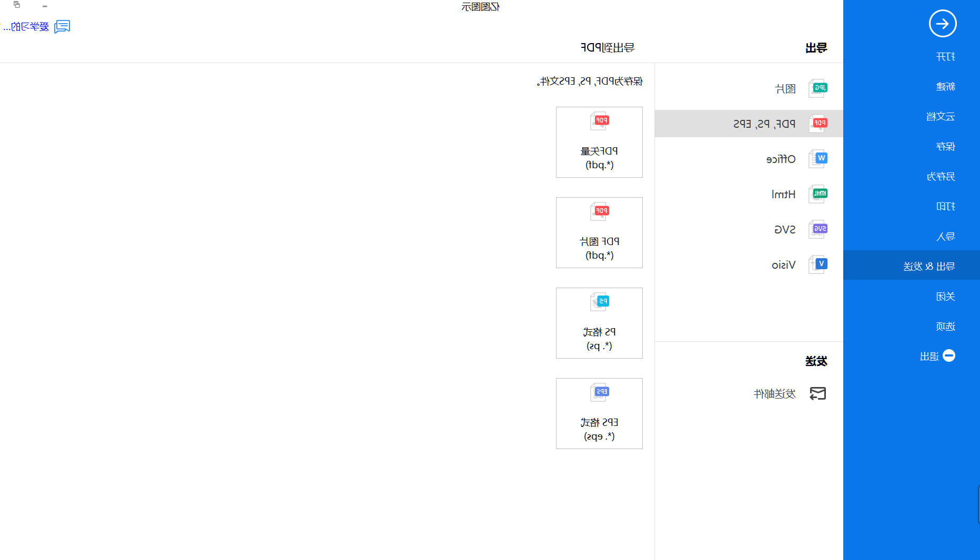Select 新建 in the blue sidebar

click(945, 87)
